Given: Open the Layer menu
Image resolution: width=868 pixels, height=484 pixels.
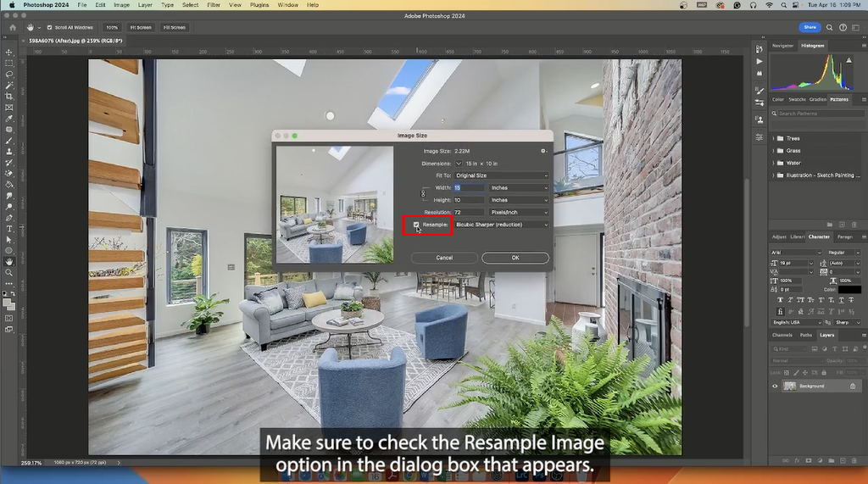Looking at the screenshot, I should click(145, 5).
